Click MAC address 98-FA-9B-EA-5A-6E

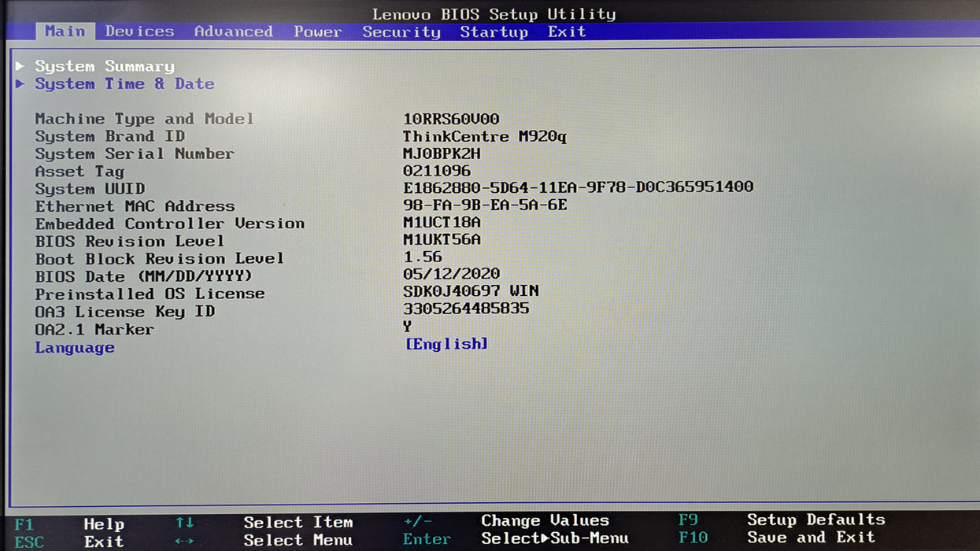click(485, 205)
